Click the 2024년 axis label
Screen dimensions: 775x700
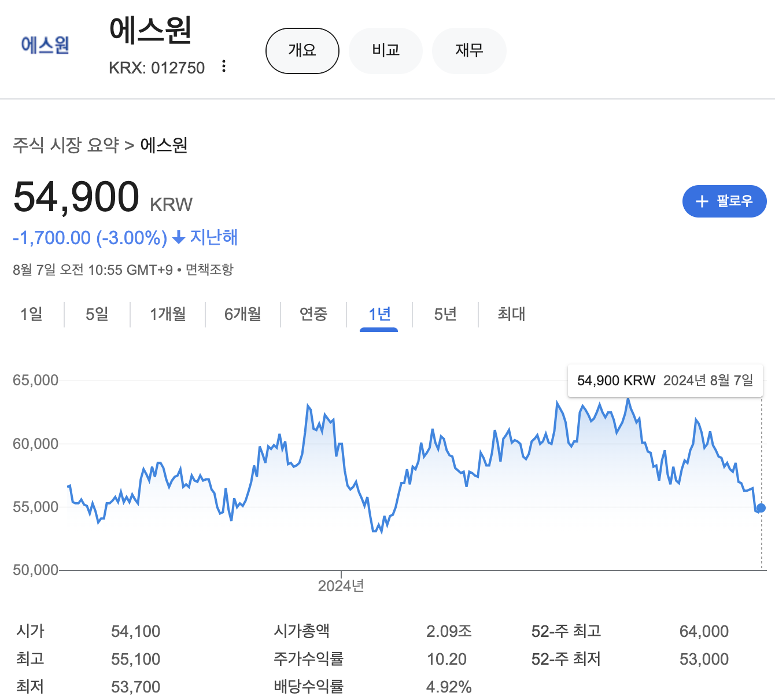[341, 586]
